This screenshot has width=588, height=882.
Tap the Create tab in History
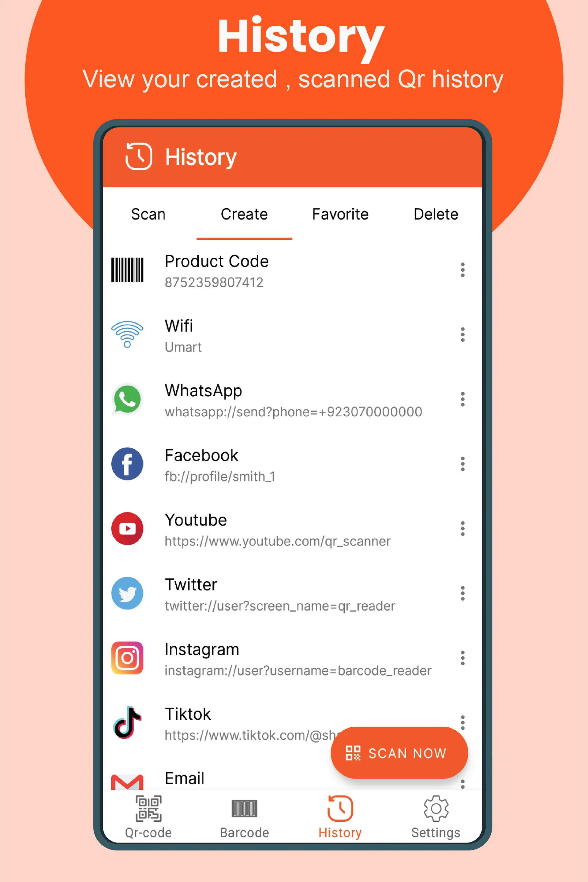click(243, 213)
